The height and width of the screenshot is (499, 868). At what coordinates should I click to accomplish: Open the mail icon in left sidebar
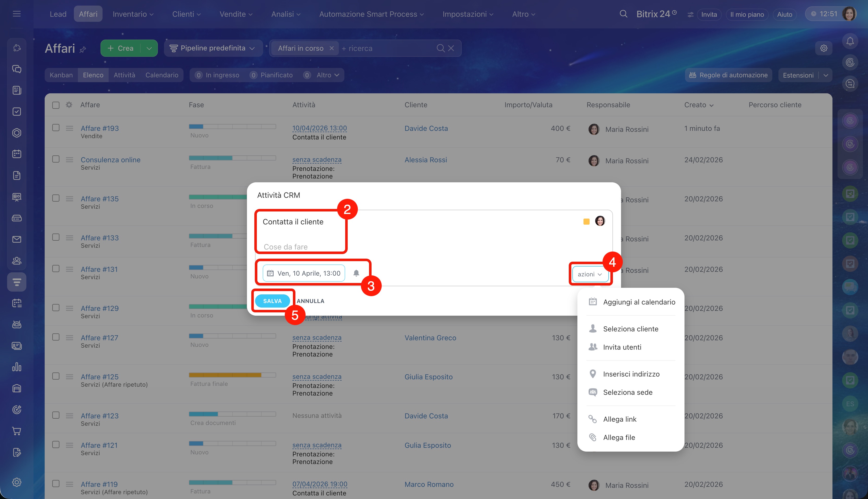tap(16, 239)
